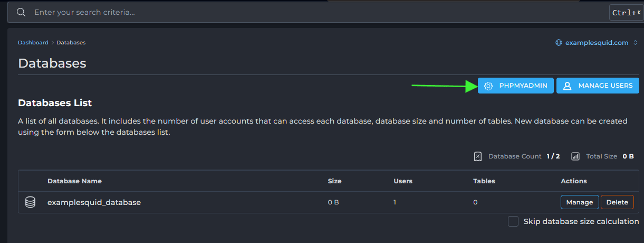644x243 pixels.
Task: Open the MANAGE USERS page
Action: point(598,86)
